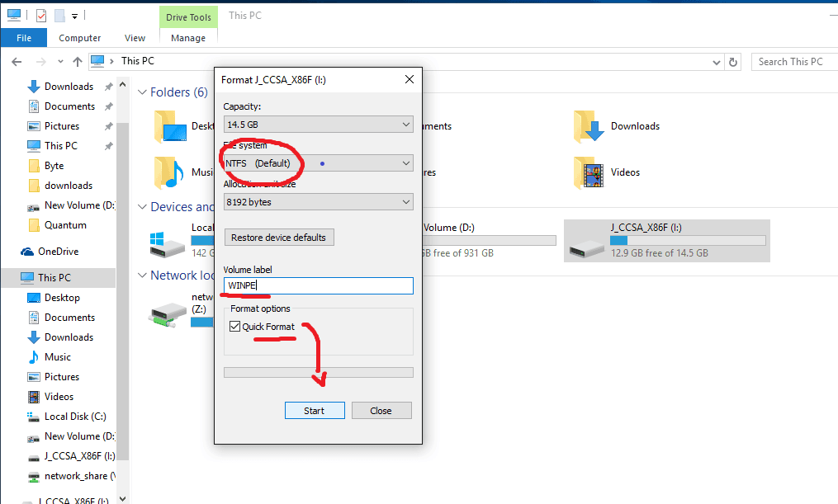Viewport: 838px width, 504px height.
Task: Open the Capacity dropdown
Action: pos(318,125)
